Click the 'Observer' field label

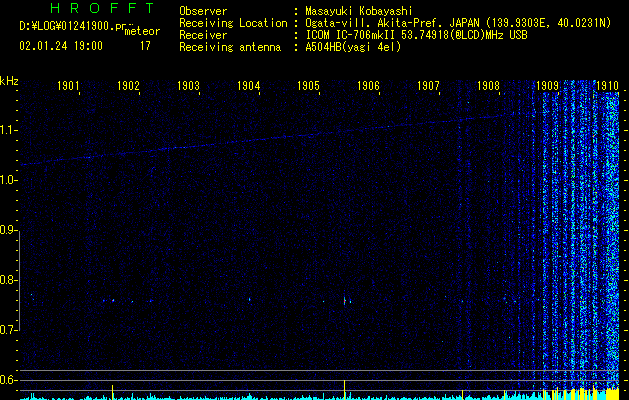(203, 11)
